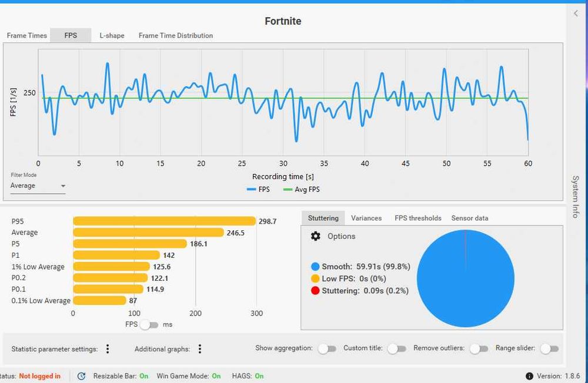Select the L-shape tab
The image size is (588, 383).
click(x=112, y=36)
